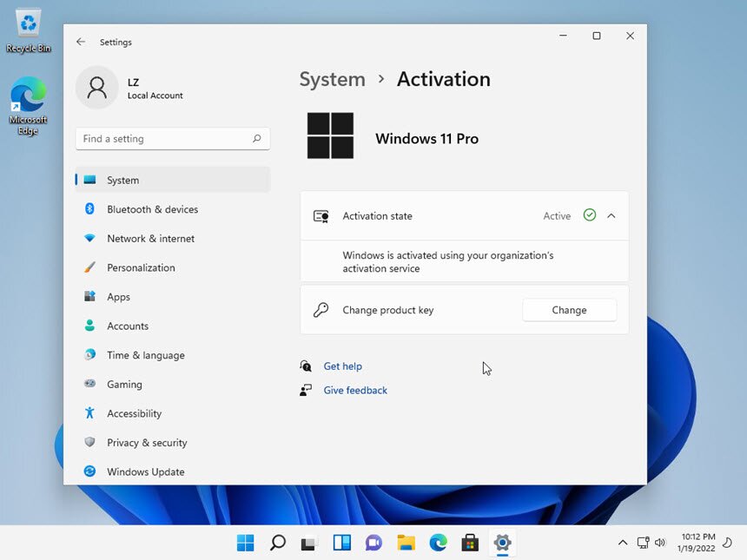Open Windows Update page
747x560 pixels.
(x=173, y=471)
